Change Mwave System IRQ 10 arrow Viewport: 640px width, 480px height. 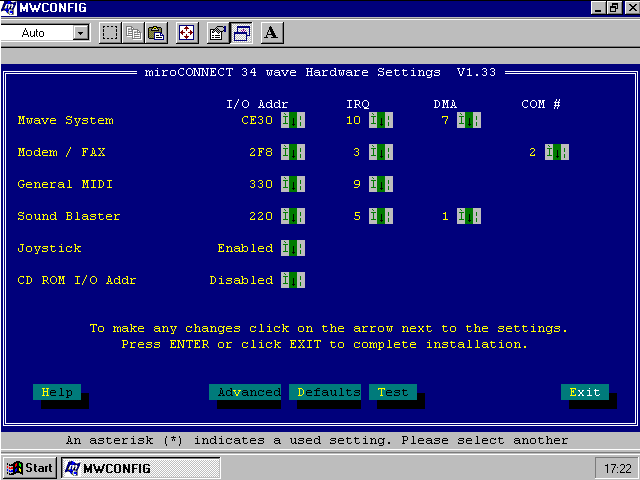[x=381, y=120]
